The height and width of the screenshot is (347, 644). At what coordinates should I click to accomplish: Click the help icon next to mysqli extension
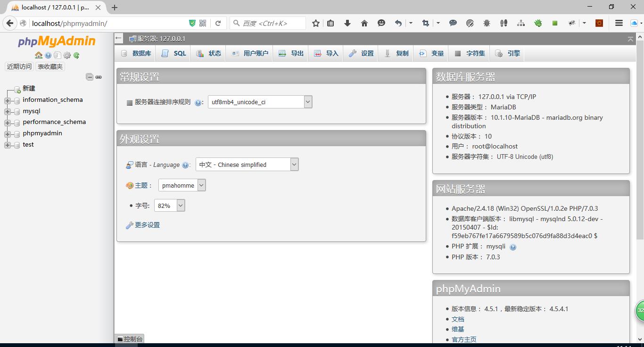pos(513,247)
